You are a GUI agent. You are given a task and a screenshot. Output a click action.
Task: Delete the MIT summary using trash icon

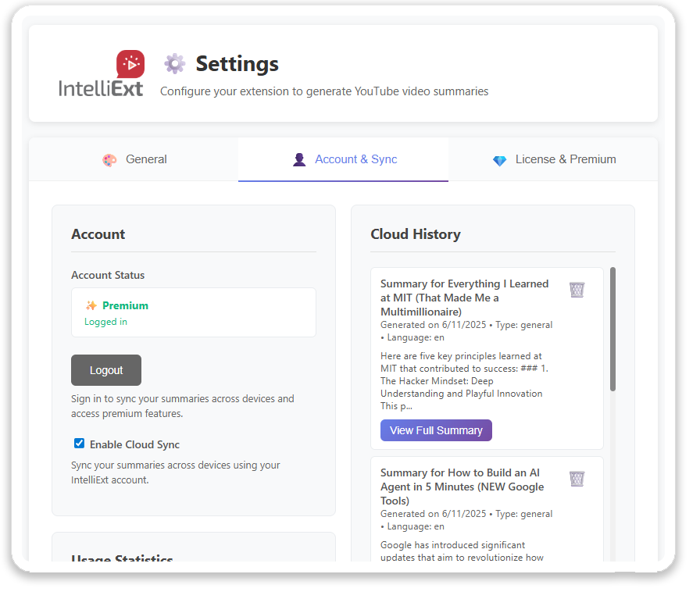577,290
